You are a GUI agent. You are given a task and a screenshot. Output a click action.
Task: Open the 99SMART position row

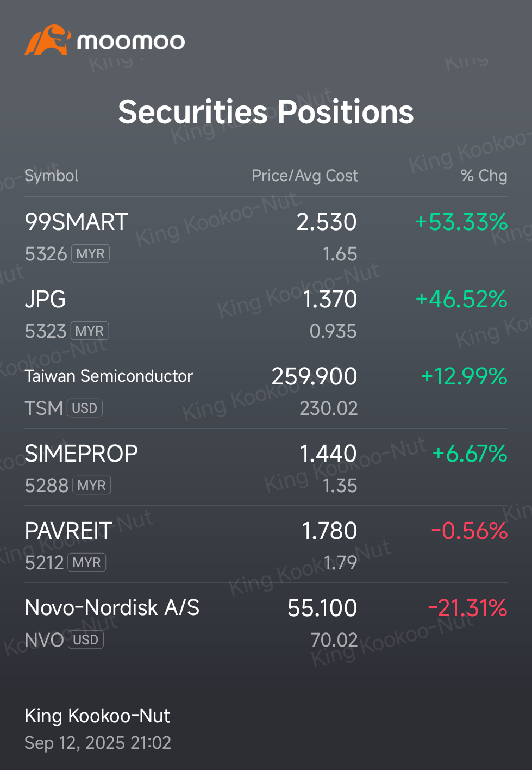266,235
